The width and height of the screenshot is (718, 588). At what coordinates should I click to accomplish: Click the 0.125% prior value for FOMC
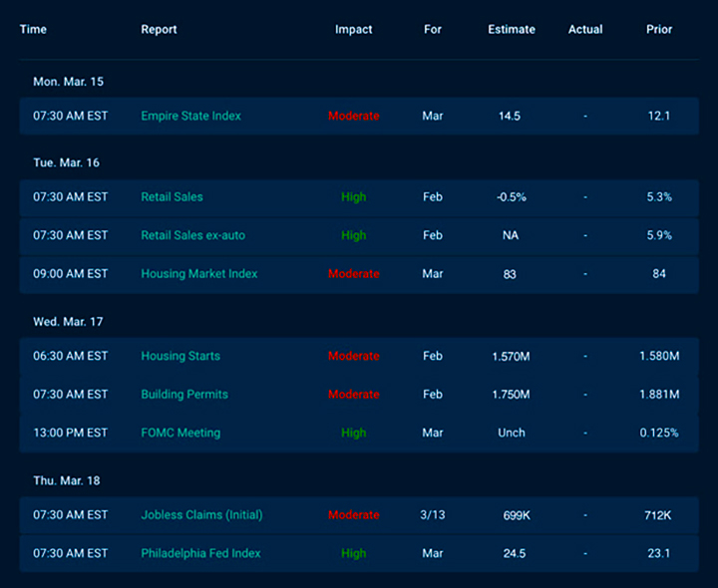pos(658,433)
